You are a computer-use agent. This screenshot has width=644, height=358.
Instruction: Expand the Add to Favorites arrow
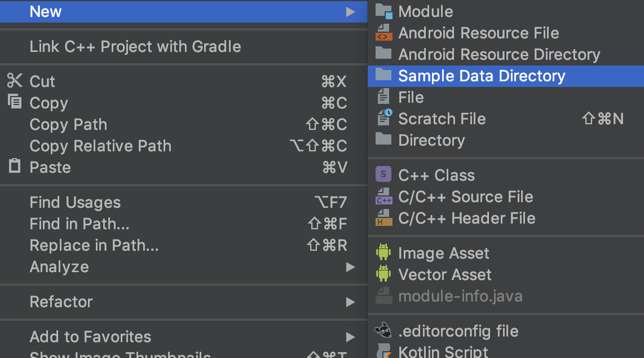click(351, 337)
